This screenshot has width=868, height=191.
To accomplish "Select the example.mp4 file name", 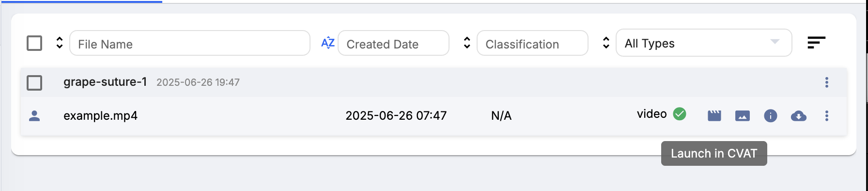I will (x=100, y=116).
